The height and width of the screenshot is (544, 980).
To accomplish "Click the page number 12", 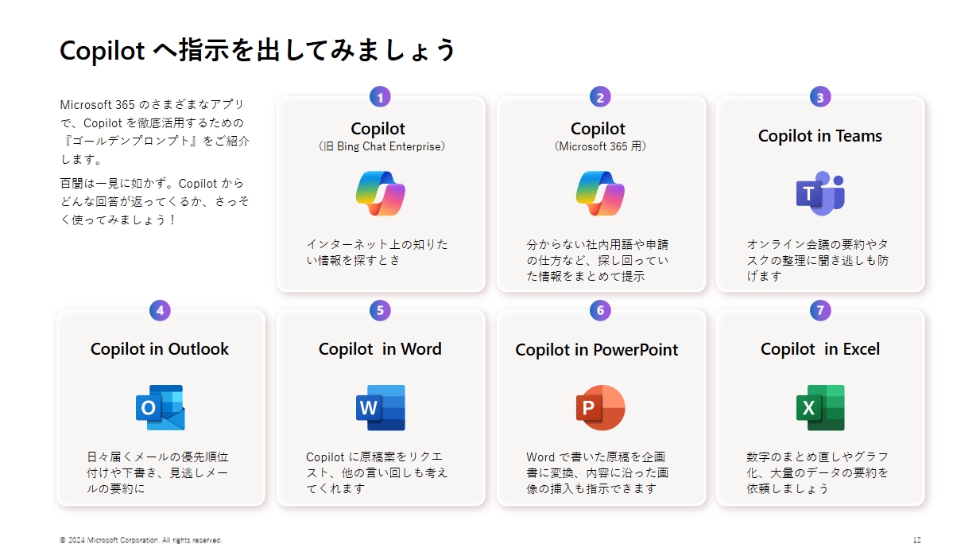I will pyautogui.click(x=916, y=540).
